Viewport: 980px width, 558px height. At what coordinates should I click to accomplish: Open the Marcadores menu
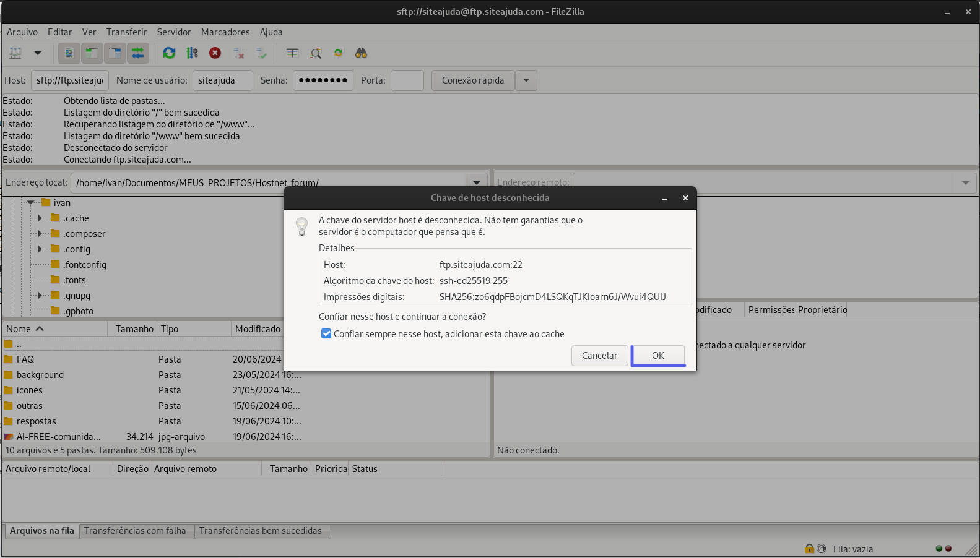[x=225, y=32]
